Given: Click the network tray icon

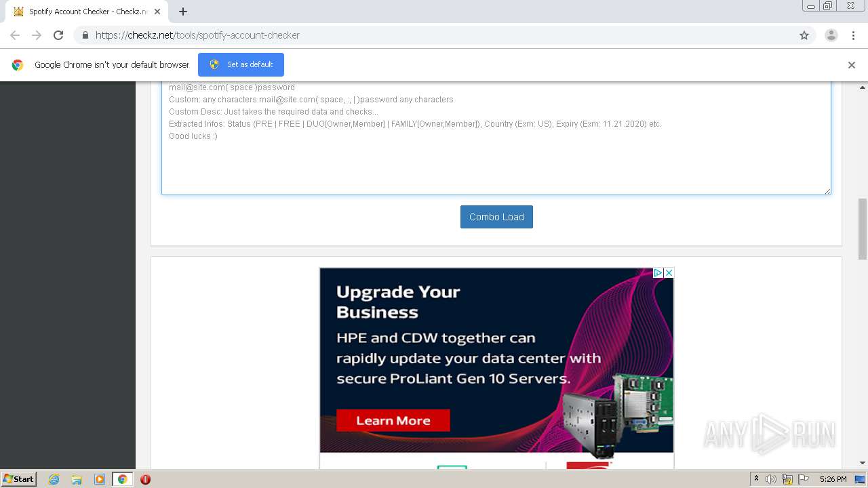Looking at the screenshot, I should click(787, 479).
